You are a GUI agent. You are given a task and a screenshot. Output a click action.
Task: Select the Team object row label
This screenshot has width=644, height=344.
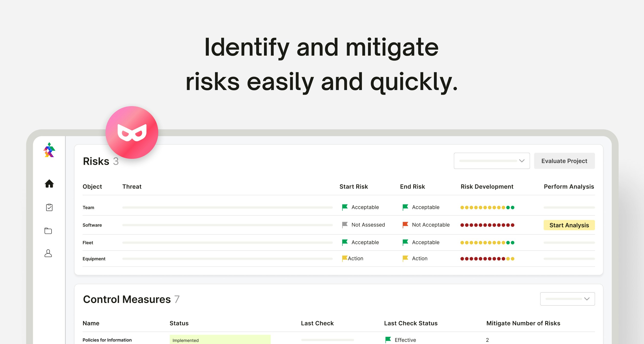pos(88,207)
